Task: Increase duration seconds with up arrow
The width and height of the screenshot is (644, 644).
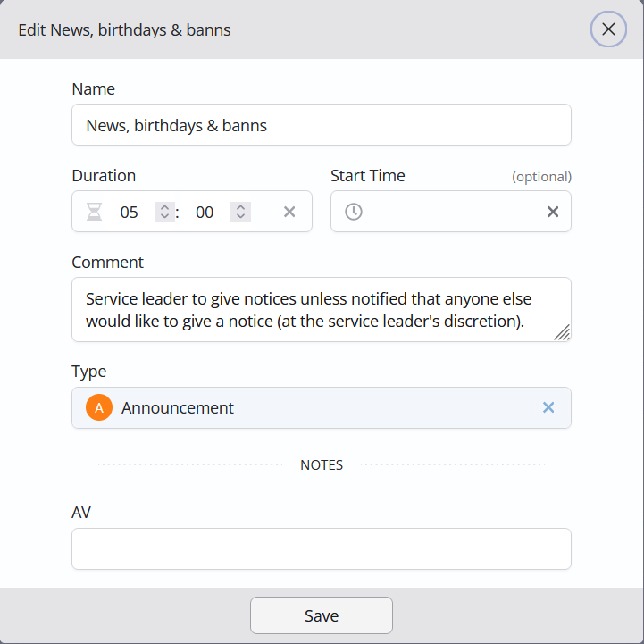Action: pyautogui.click(x=240, y=207)
